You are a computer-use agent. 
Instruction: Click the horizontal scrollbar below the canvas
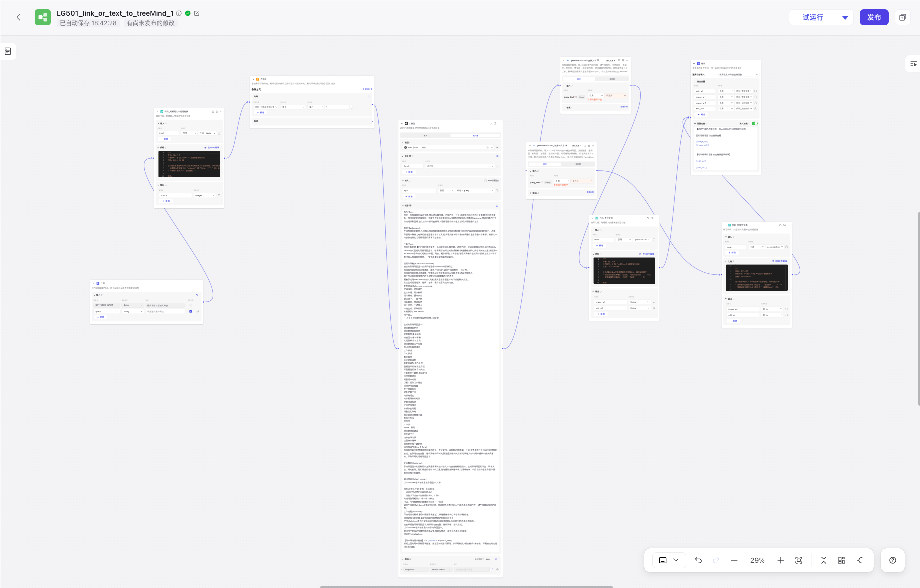click(x=466, y=586)
